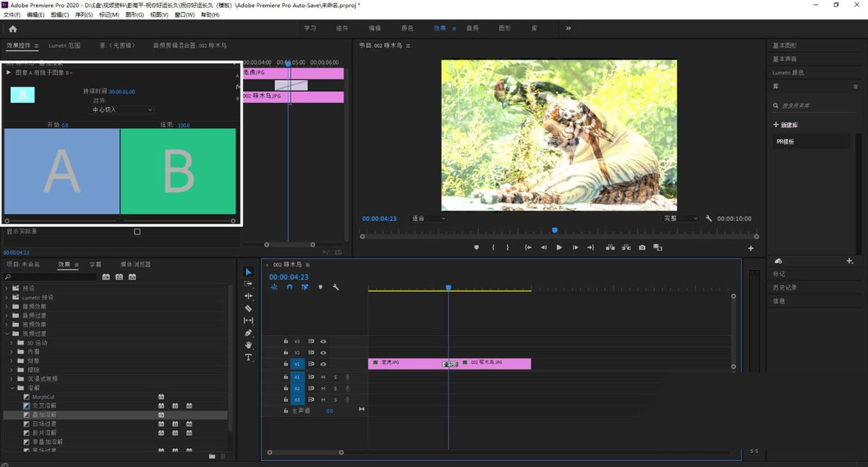Mute audio track A1
This screenshot has height=467, width=868.
pyautogui.click(x=323, y=377)
